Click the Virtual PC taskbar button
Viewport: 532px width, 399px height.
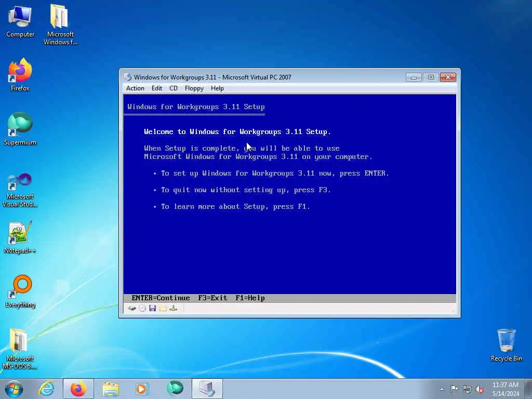[x=207, y=389]
